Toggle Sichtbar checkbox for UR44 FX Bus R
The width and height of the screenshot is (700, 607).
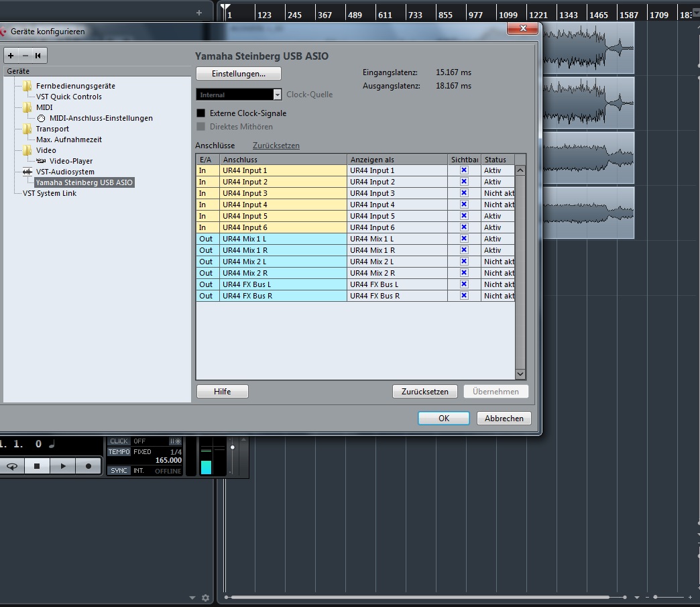(x=464, y=296)
